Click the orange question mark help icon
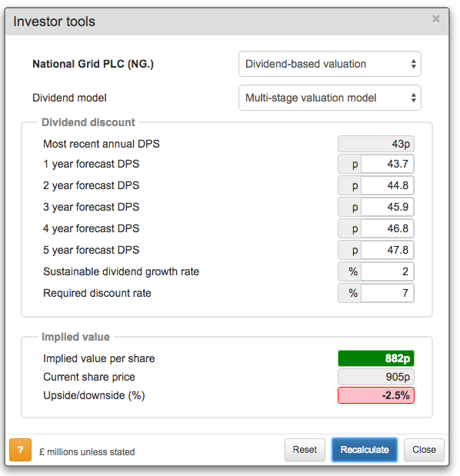Image resolution: width=460 pixels, height=476 pixels. point(20,450)
